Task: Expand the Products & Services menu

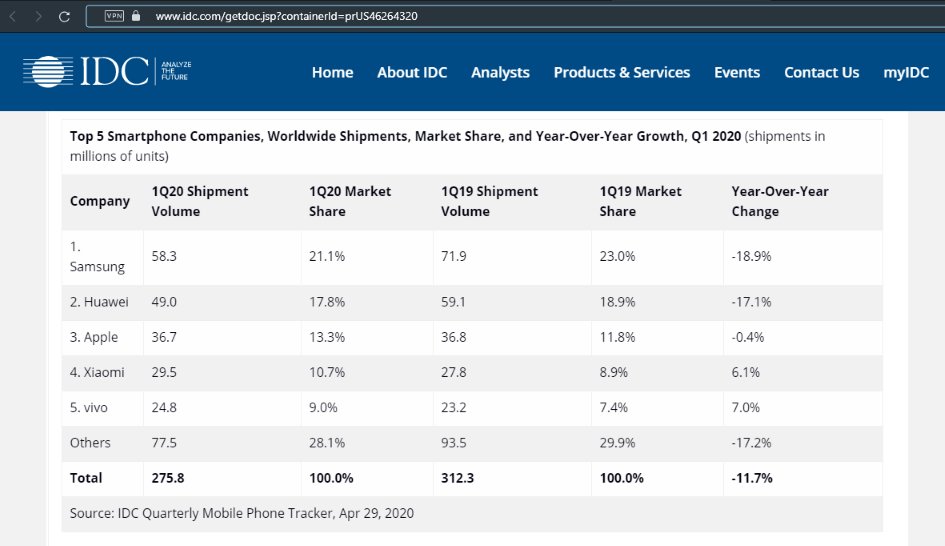Action: tap(621, 72)
